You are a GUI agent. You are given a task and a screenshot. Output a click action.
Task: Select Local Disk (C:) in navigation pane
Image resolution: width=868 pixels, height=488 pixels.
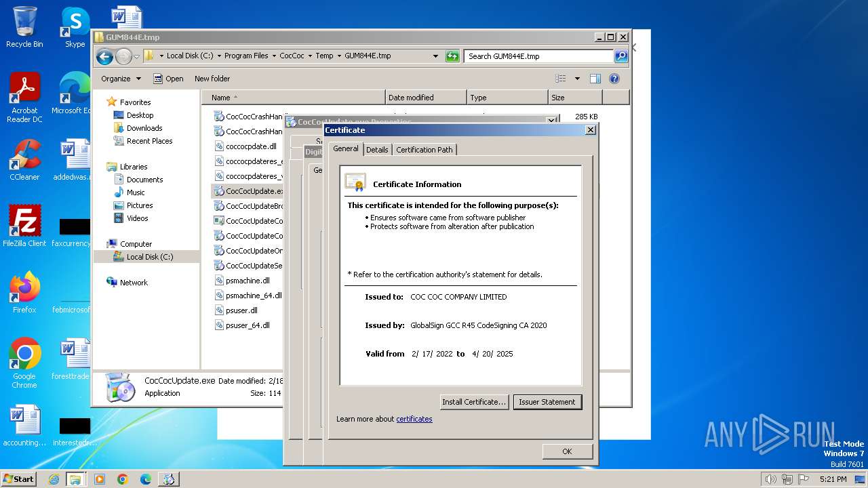[x=150, y=257]
